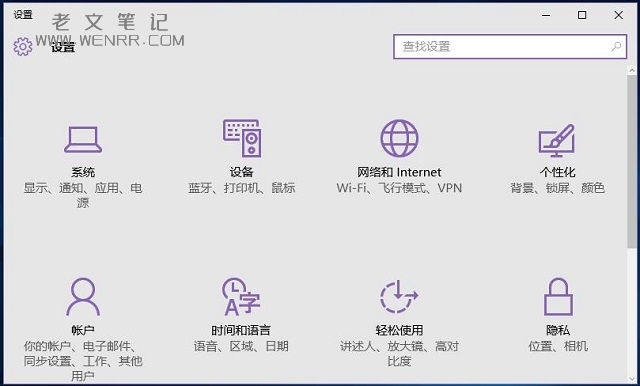Click the 背景、锁屏、颜色 description
640x386 pixels.
click(558, 188)
